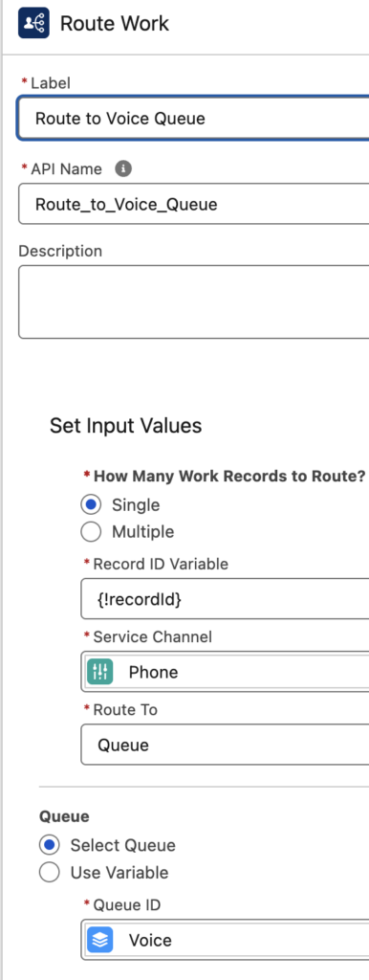Click the Record ID Variable field

225,599
